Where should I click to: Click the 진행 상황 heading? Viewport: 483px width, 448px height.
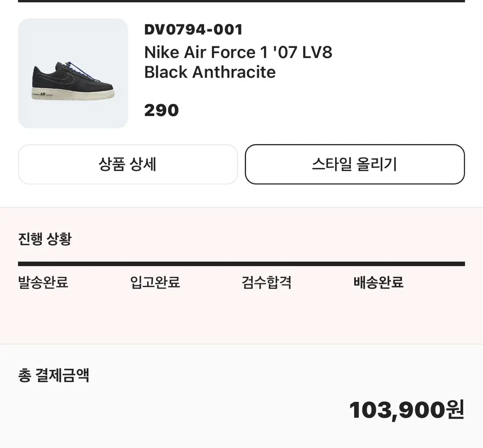coord(45,239)
